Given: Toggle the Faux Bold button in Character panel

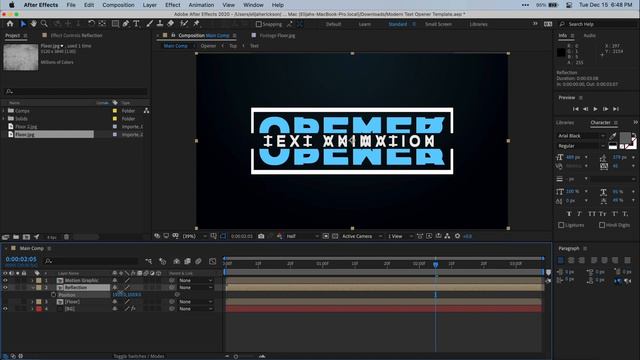Looking at the screenshot, I should (x=569, y=214).
